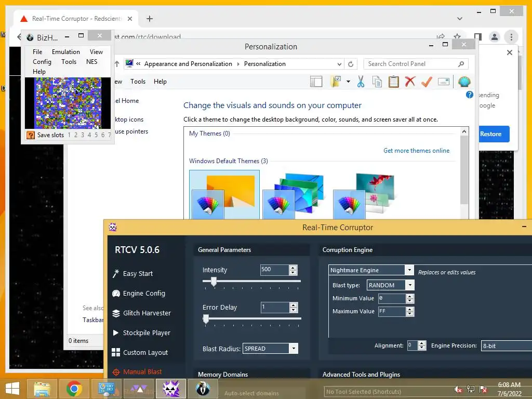Click the folder options icon
532x399 pixels.
[336, 82]
